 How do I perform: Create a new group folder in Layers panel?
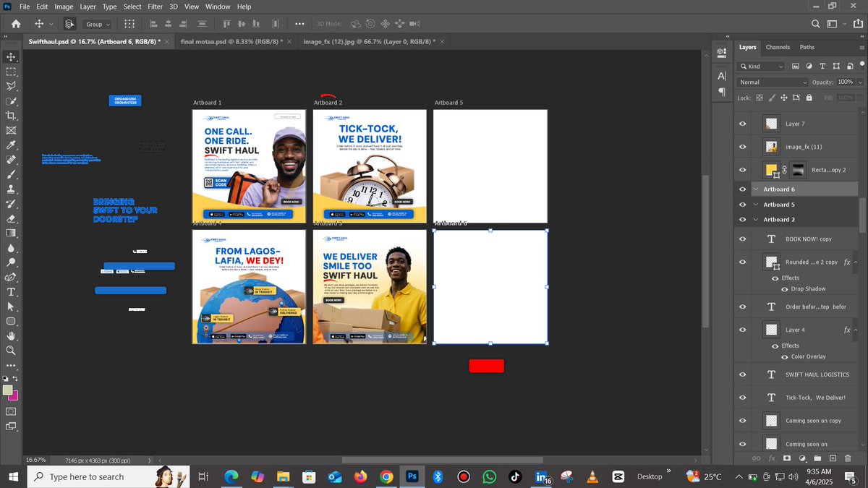tap(817, 458)
